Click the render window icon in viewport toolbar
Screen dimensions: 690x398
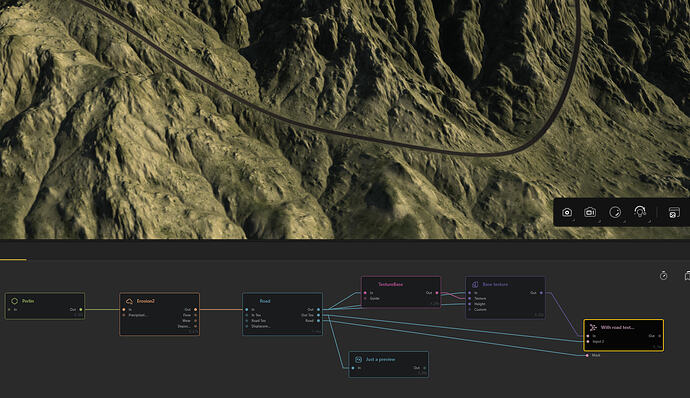[674, 213]
